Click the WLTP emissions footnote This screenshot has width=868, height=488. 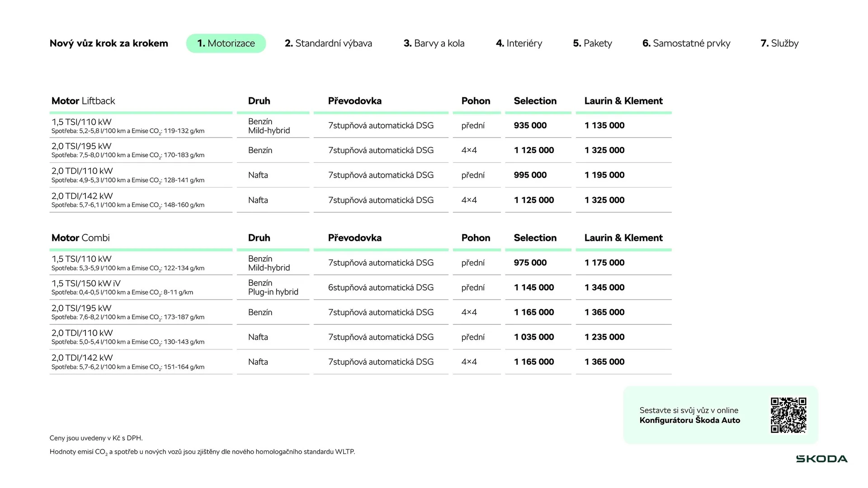202,452
